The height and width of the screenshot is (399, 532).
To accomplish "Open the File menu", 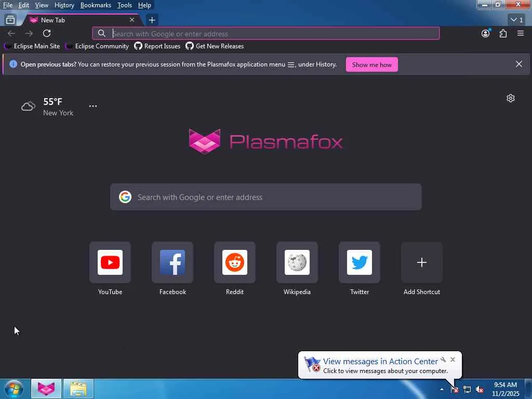I will pos(8,5).
